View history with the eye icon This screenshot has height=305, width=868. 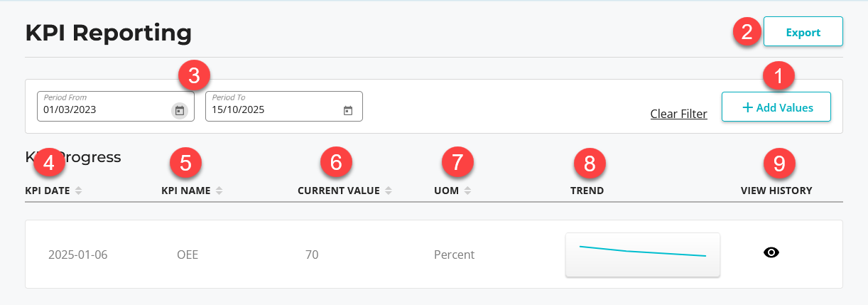click(771, 252)
